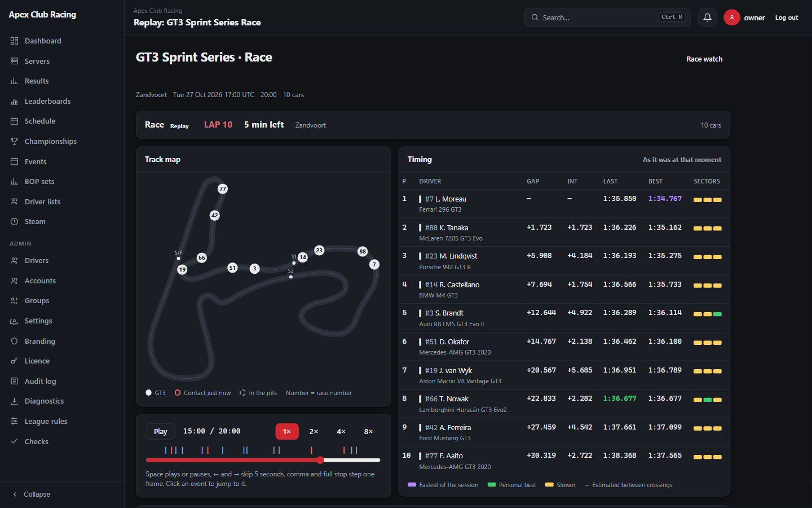812x508 pixels.
Task: Select the #7 L. Moreau timing row
Action: click(564, 204)
